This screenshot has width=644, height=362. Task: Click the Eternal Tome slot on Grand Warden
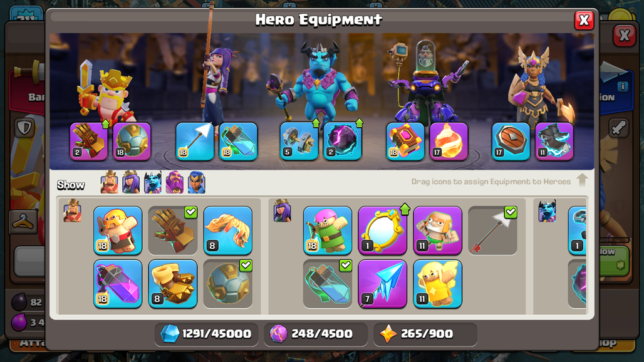[405, 141]
